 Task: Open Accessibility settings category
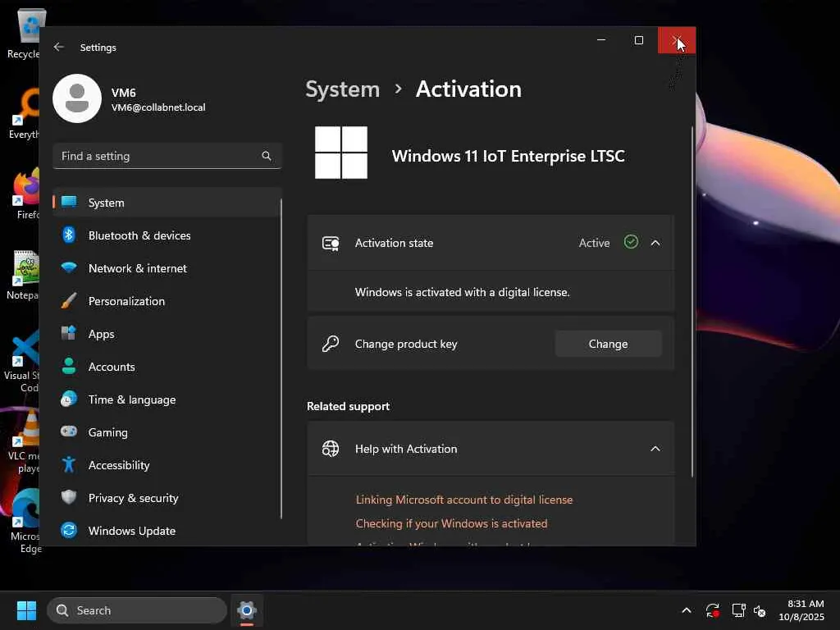pos(167,465)
